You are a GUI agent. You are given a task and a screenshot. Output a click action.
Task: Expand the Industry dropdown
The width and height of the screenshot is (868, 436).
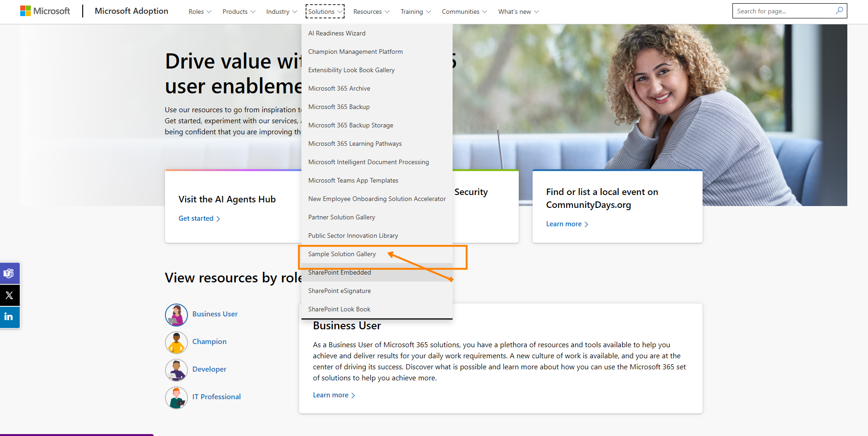282,11
